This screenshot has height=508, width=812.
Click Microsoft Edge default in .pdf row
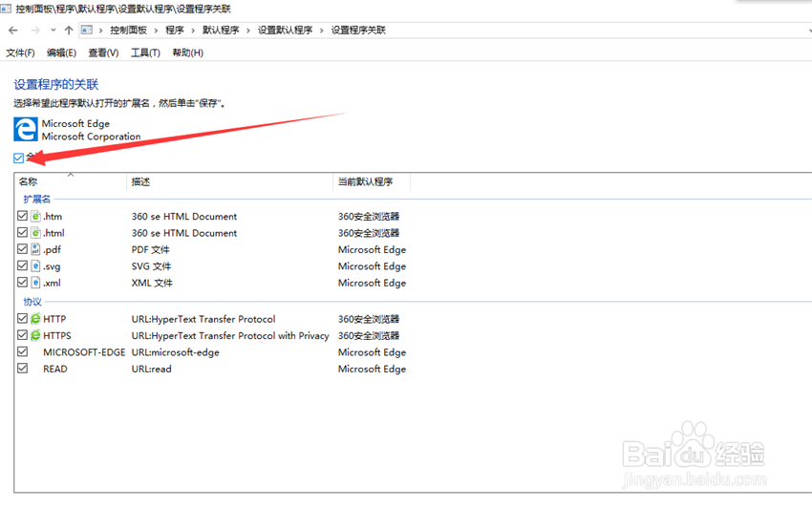372,249
